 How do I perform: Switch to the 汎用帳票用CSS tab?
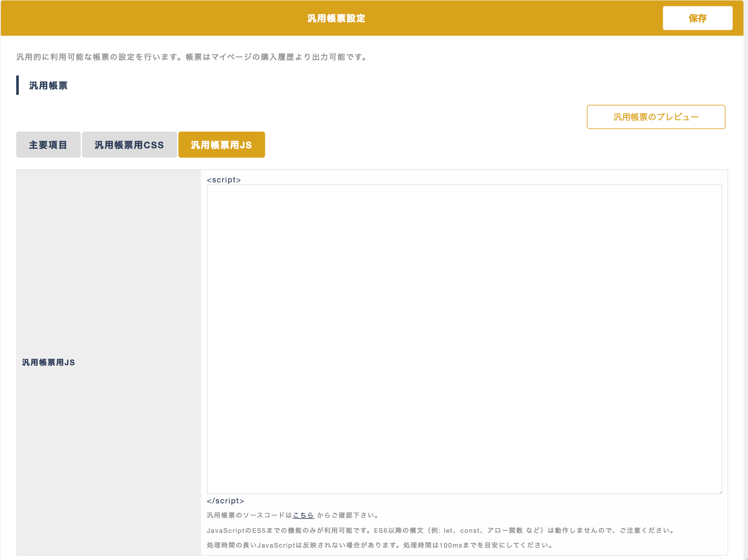[129, 145]
